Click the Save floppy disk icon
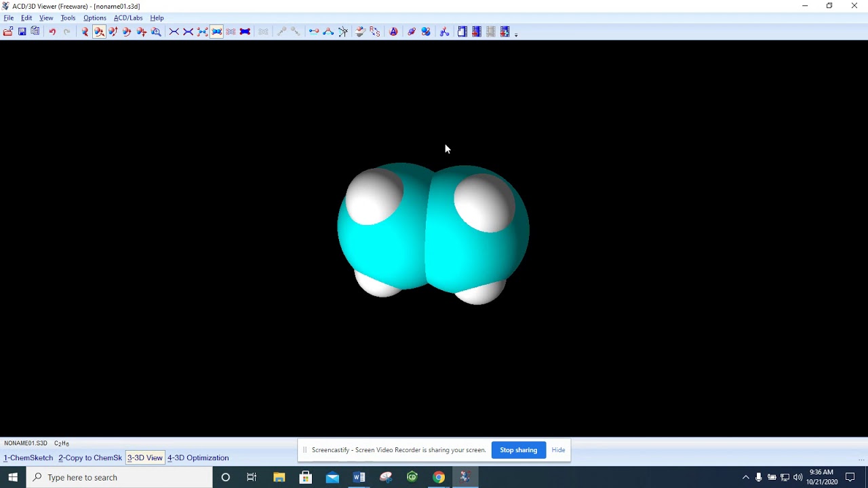868x488 pixels. (x=22, y=32)
